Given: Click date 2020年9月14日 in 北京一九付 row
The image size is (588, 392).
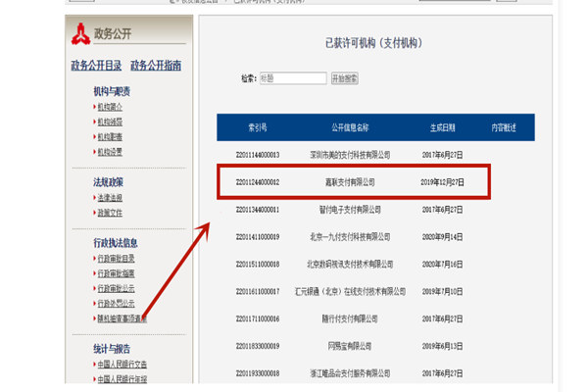Looking at the screenshot, I should (x=443, y=237).
